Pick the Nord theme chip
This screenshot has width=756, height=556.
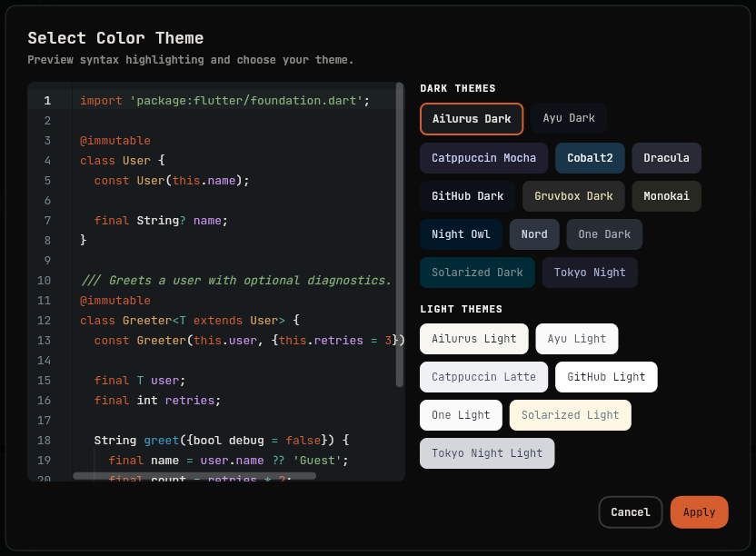click(534, 234)
